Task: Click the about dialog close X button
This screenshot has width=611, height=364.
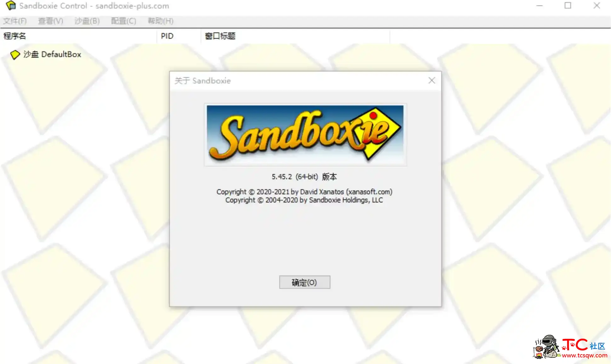Action: pos(431,81)
